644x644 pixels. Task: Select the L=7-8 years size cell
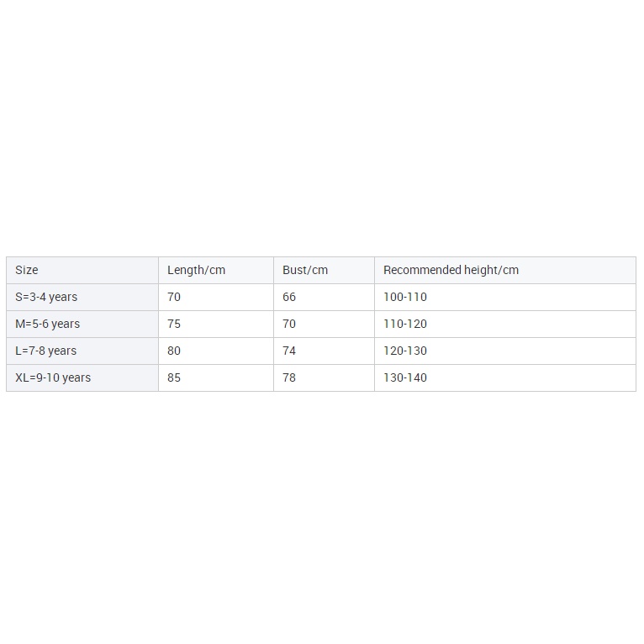46,351
